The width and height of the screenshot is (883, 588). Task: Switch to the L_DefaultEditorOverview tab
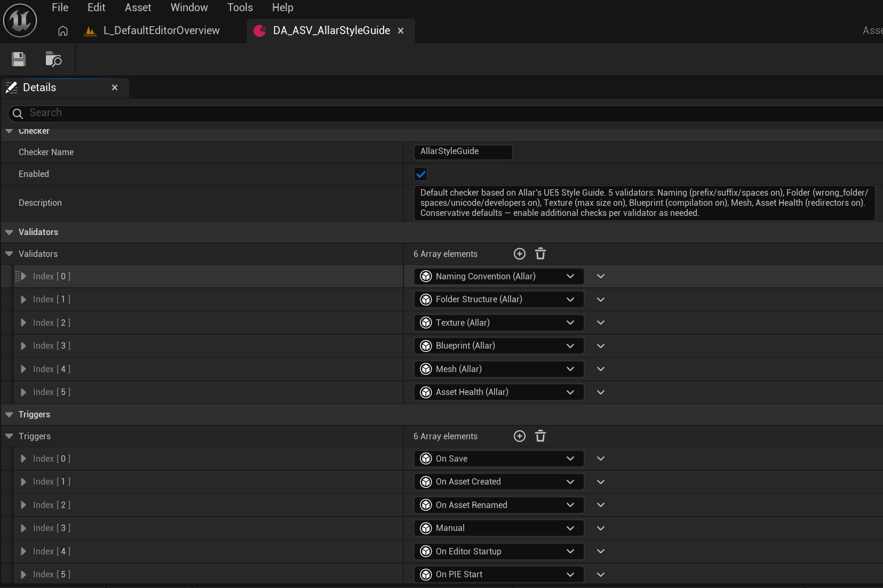point(161,31)
